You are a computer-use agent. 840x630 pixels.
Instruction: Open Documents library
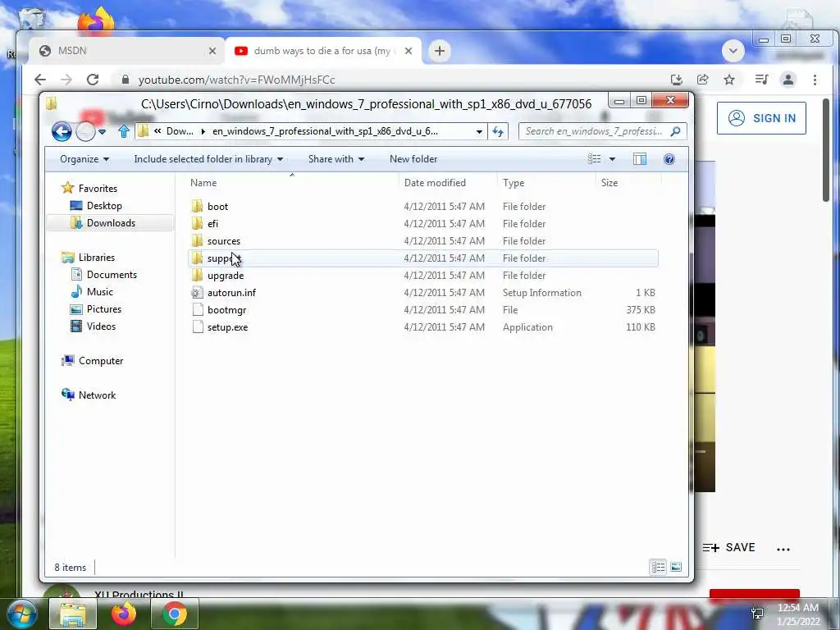pyautogui.click(x=112, y=274)
